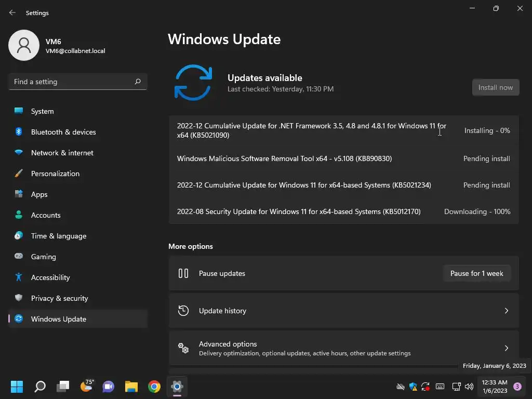Click the Accounts person icon
Image resolution: width=532 pixels, height=399 pixels.
coord(19,215)
